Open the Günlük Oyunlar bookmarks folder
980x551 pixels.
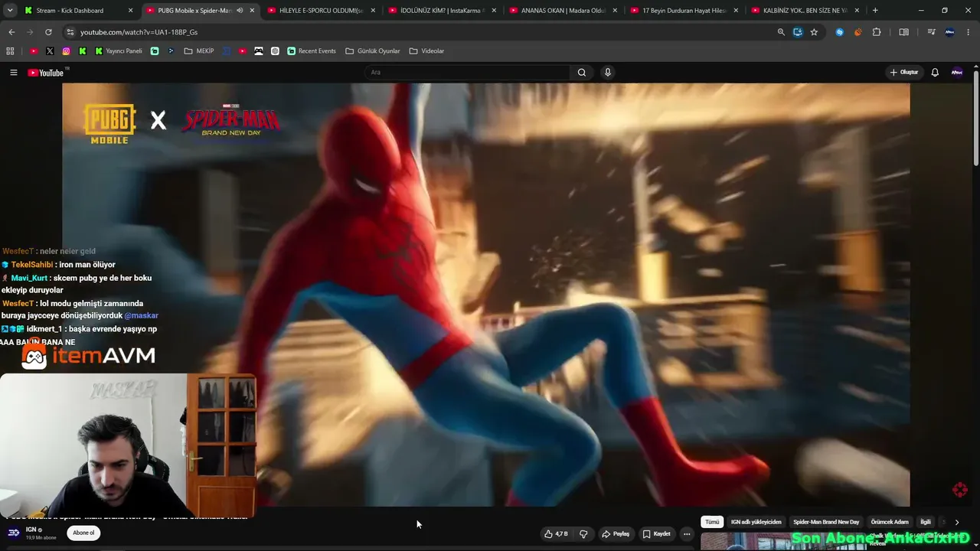[373, 51]
